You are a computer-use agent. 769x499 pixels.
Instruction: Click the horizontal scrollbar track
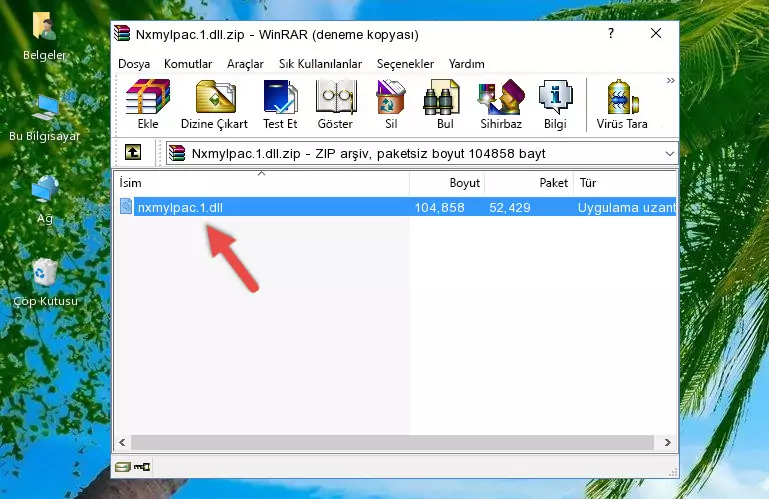coord(392,443)
